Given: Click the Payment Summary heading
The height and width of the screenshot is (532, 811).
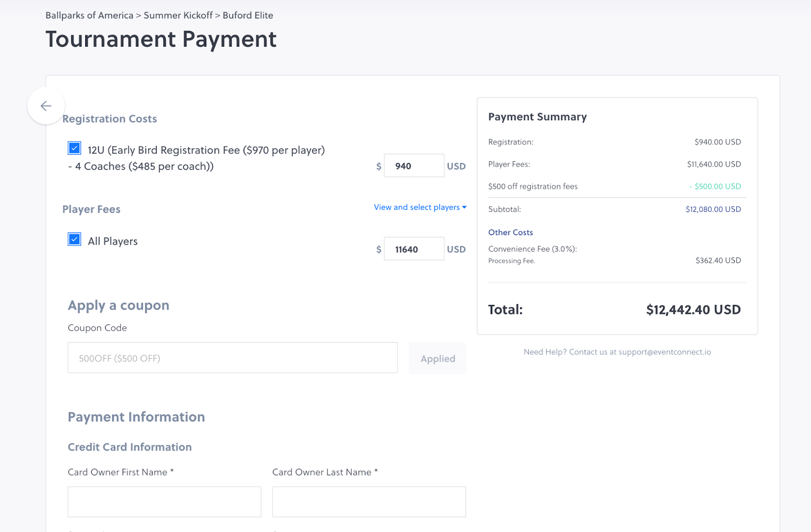Looking at the screenshot, I should click(x=537, y=117).
